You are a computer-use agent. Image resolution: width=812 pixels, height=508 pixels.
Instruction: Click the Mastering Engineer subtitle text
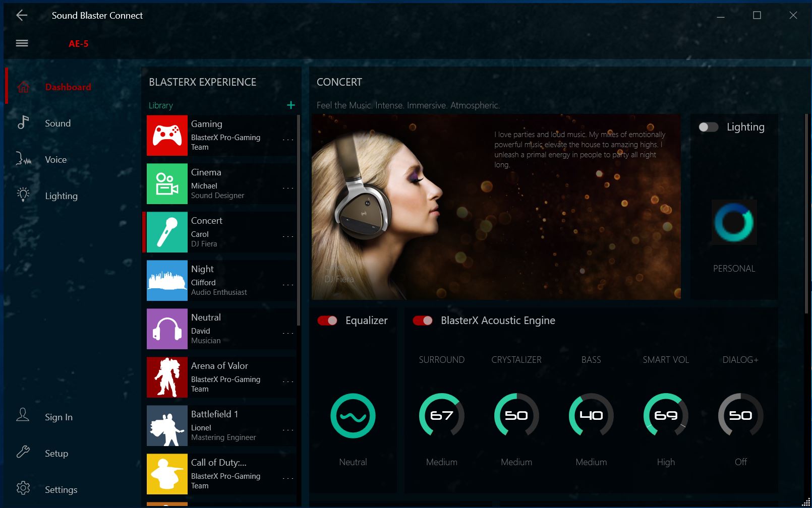(x=223, y=437)
